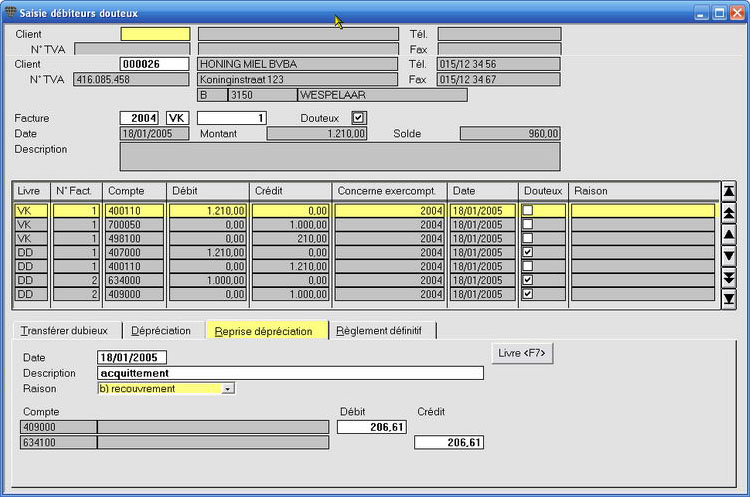
Task: Click the page-down double arrow button
Action: [x=728, y=277]
